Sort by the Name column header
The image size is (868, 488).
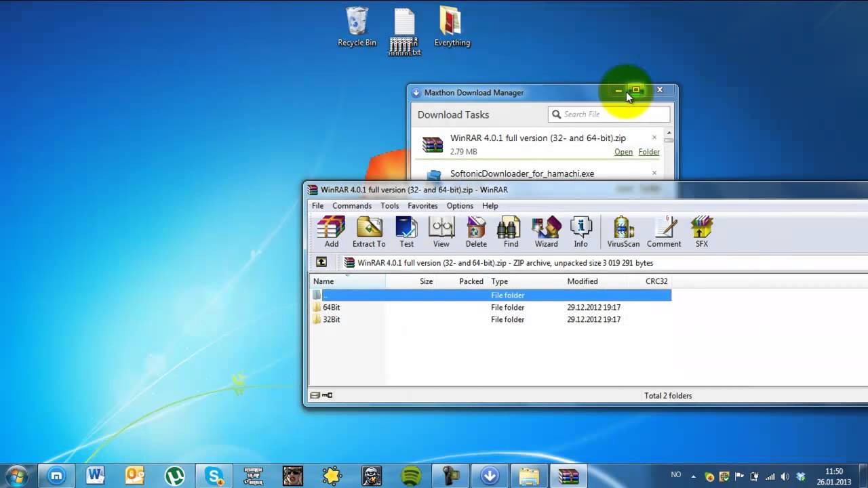pos(348,281)
